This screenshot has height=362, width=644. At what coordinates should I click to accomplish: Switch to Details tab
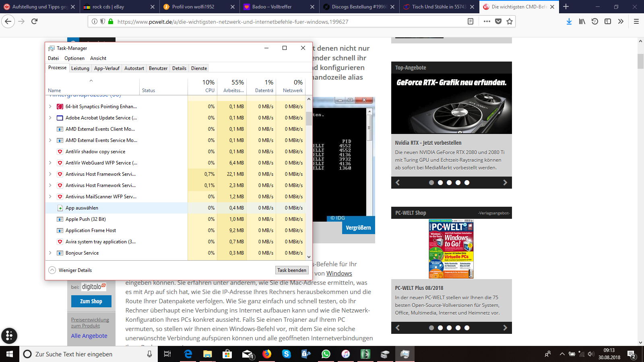[x=179, y=68]
